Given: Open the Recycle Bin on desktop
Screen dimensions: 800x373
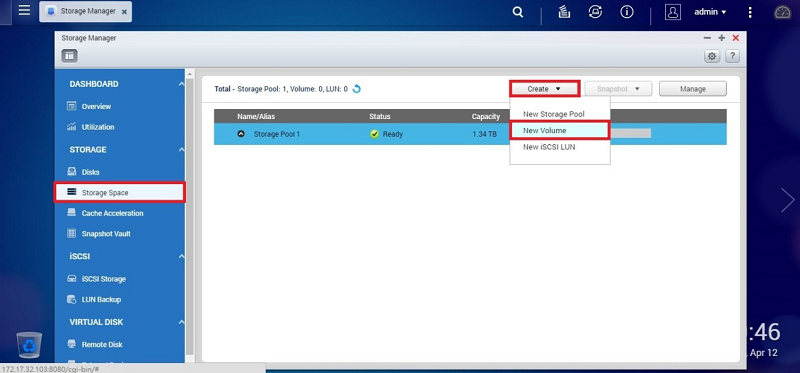Looking at the screenshot, I should (29, 344).
